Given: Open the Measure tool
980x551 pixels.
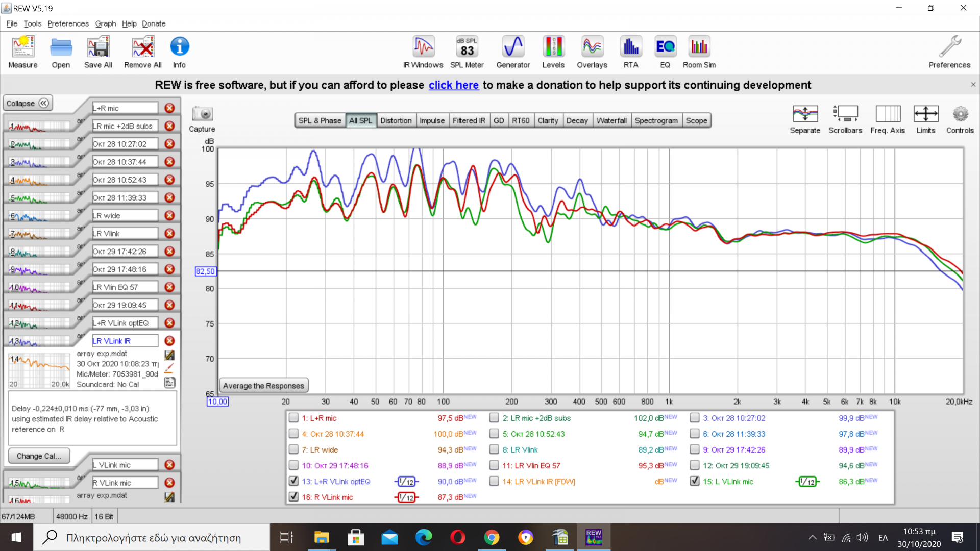Looking at the screenshot, I should pos(23,52).
